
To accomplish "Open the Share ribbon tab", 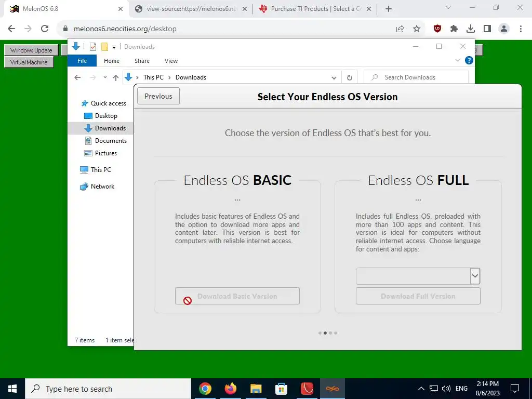I will (x=142, y=61).
